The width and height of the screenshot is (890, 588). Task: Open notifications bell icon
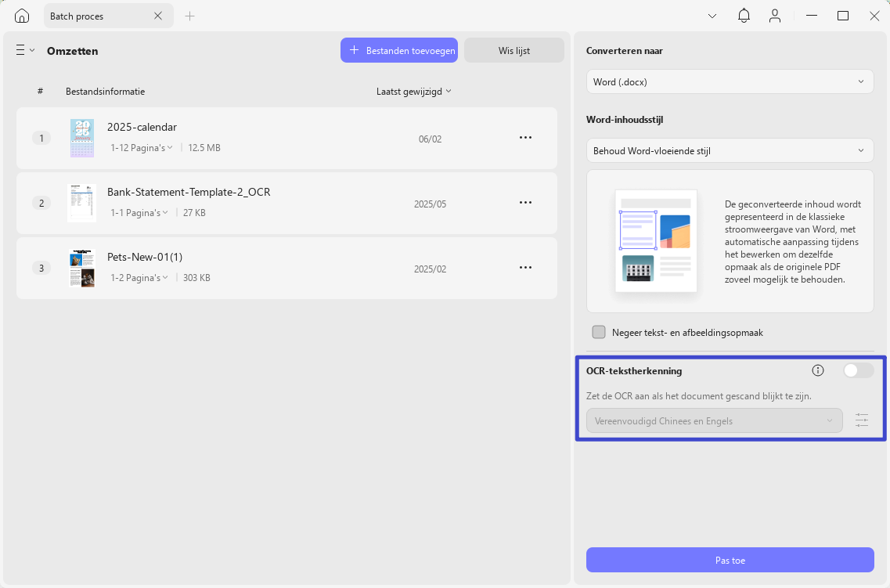(744, 16)
